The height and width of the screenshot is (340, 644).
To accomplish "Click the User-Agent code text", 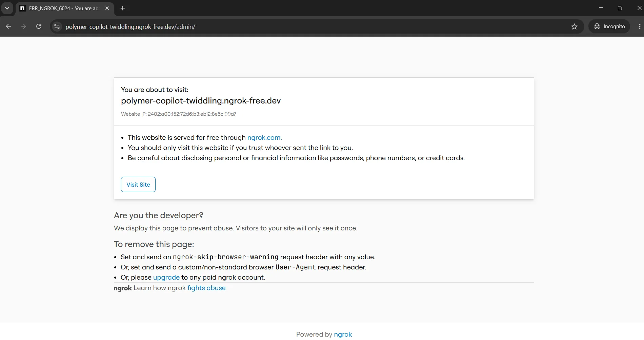I will pos(296,267).
